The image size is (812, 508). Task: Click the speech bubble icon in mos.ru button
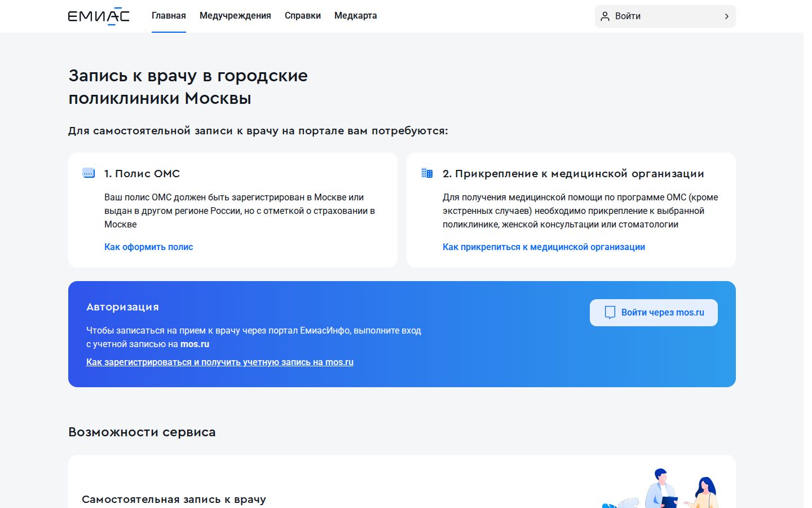610,313
